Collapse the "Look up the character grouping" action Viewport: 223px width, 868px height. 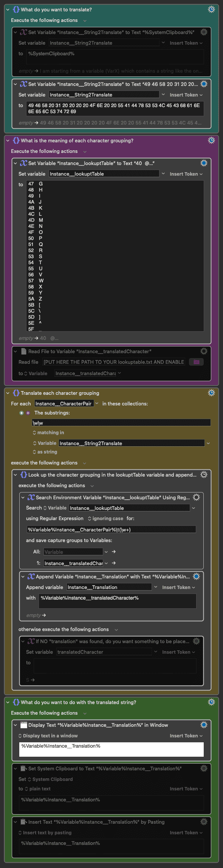[15, 475]
